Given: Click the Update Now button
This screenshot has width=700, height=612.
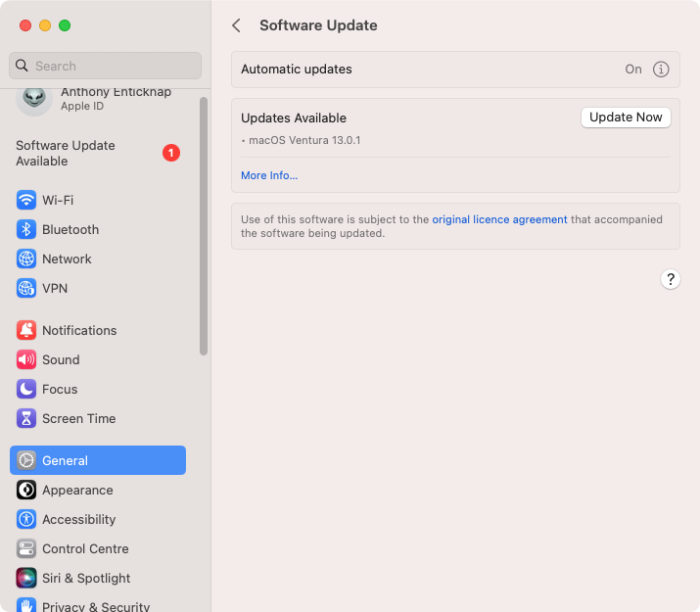Looking at the screenshot, I should tap(626, 118).
